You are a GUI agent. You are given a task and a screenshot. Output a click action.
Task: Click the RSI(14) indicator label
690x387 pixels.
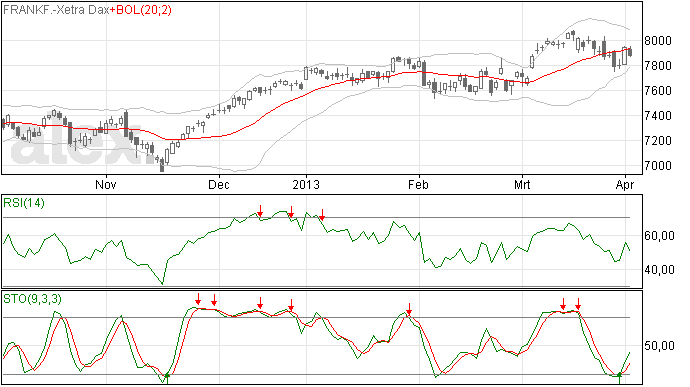click(24, 203)
